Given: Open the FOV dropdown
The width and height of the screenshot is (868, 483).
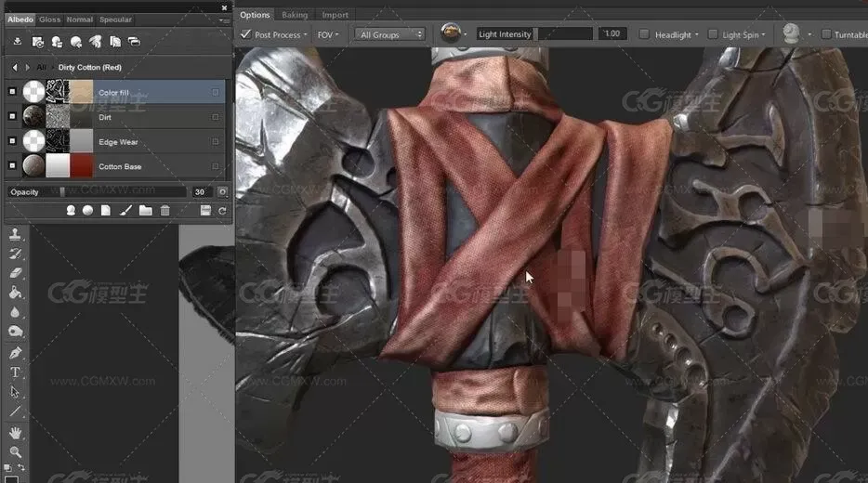Looking at the screenshot, I should pyautogui.click(x=328, y=35).
